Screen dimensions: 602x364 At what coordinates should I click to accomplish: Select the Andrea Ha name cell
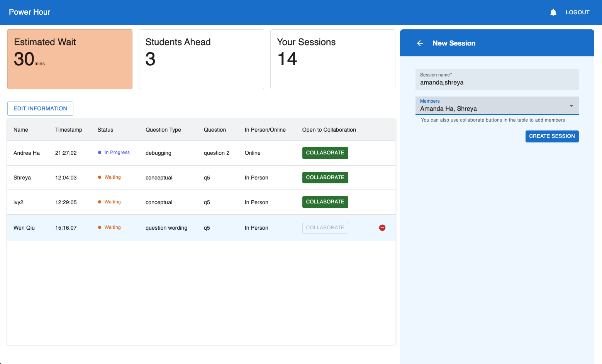pos(27,153)
